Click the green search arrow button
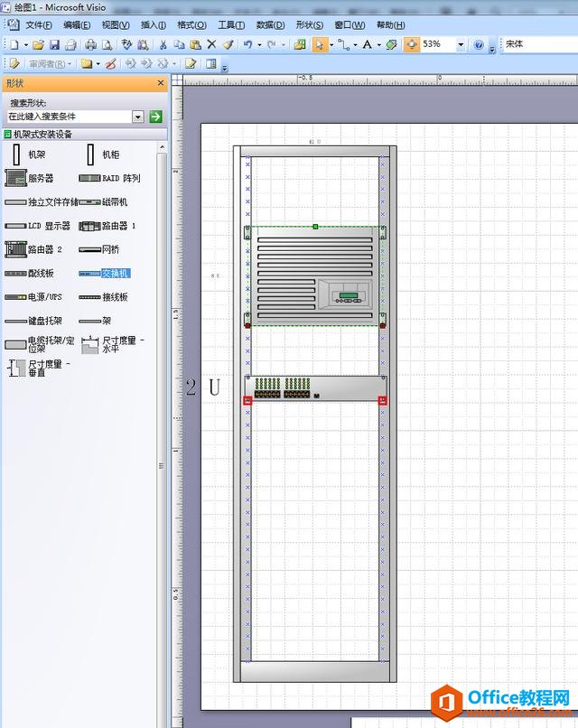 tap(155, 117)
